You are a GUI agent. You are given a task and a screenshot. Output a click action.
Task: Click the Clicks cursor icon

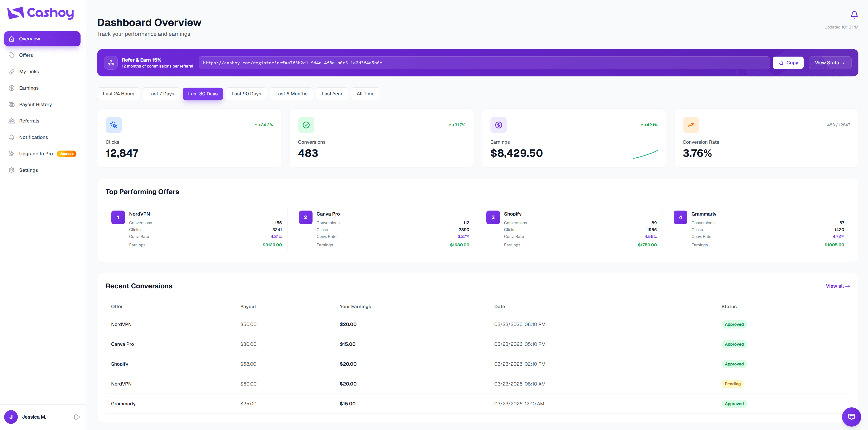pos(114,125)
